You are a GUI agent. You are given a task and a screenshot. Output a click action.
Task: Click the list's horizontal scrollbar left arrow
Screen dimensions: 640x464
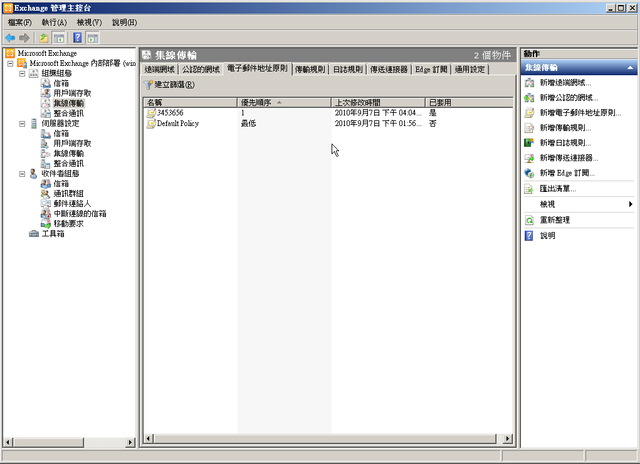[x=149, y=439]
